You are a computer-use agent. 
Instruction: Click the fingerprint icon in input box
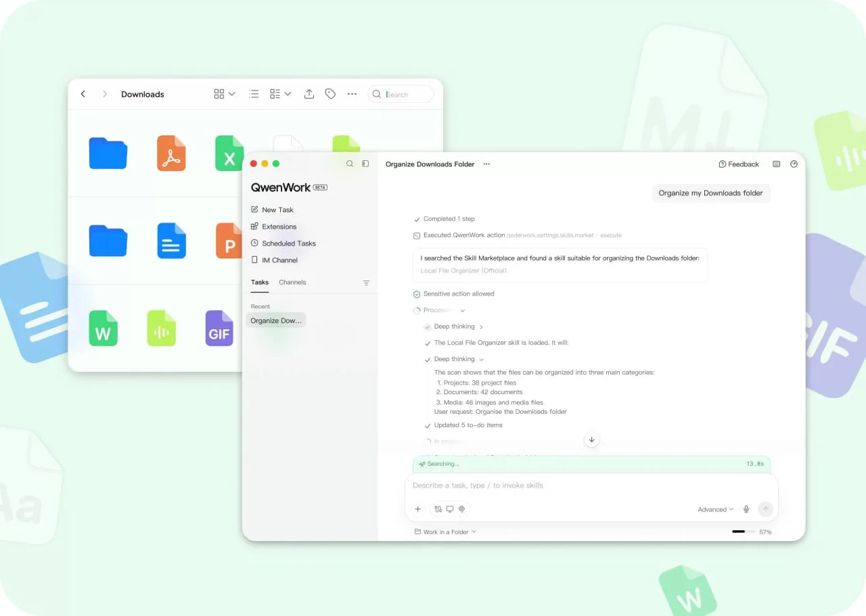pos(462,509)
